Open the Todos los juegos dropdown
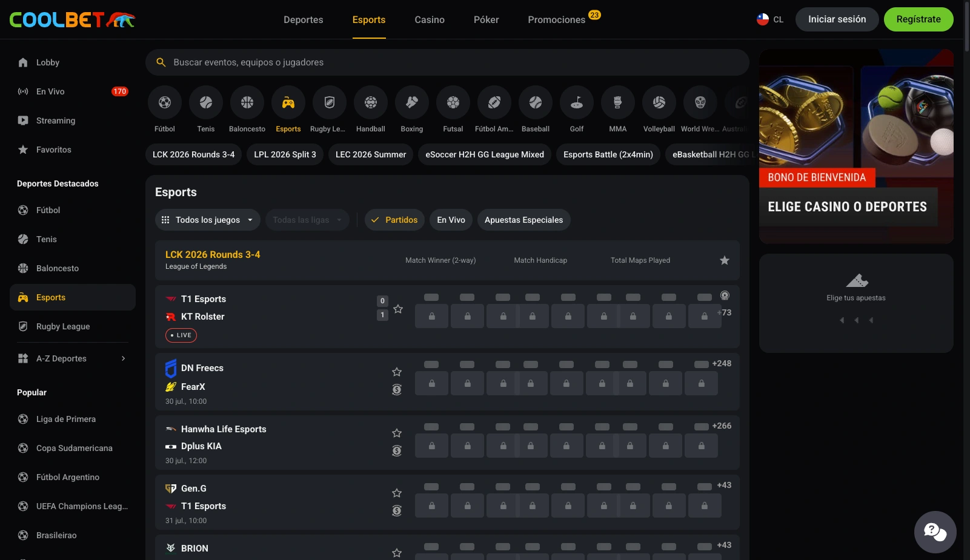This screenshot has width=970, height=560. point(208,220)
